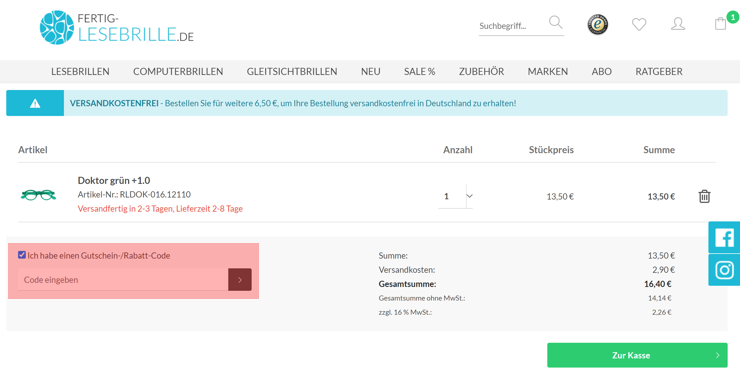
Task: Open the Ratgeber menu item
Action: (x=659, y=72)
